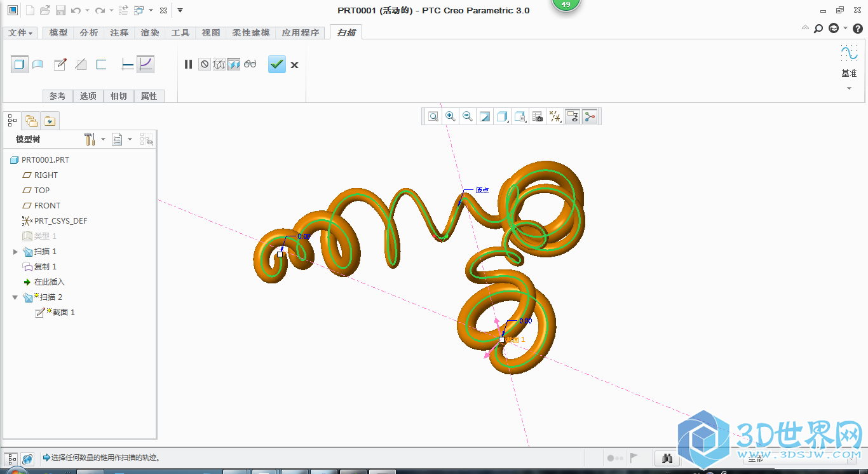
Task: Open the undo history dropdown arrow
Action: pyautogui.click(x=87, y=11)
